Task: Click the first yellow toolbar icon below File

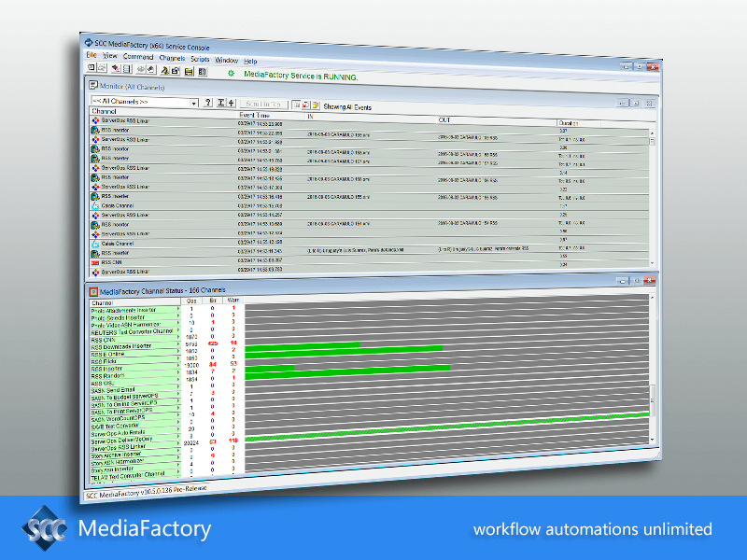Action: coord(92,67)
